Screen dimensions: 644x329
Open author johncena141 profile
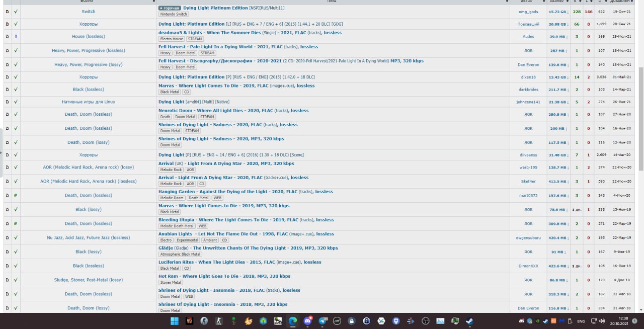[528, 102]
